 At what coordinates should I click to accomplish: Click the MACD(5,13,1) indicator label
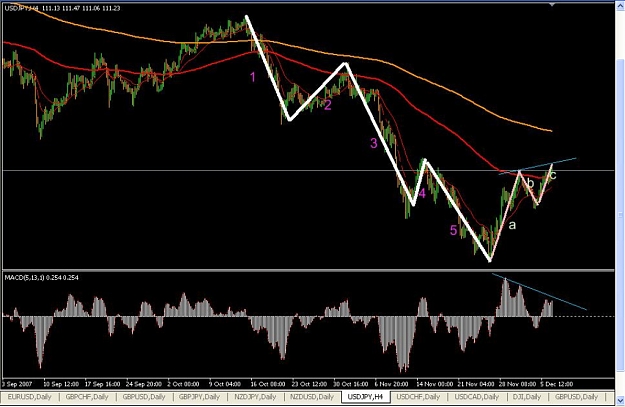(x=41, y=277)
